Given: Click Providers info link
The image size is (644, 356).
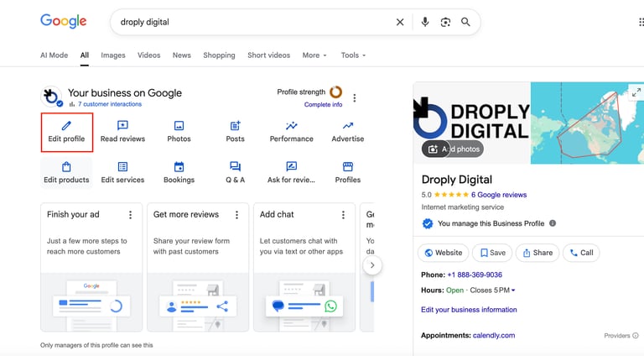Looking at the screenshot, I should coord(621,336).
